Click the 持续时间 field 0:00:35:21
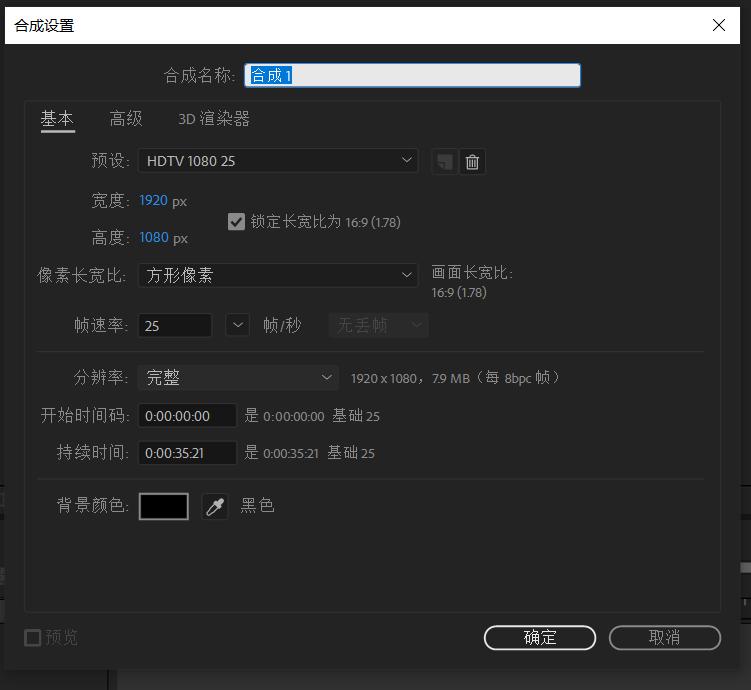751x690 pixels. (x=187, y=453)
